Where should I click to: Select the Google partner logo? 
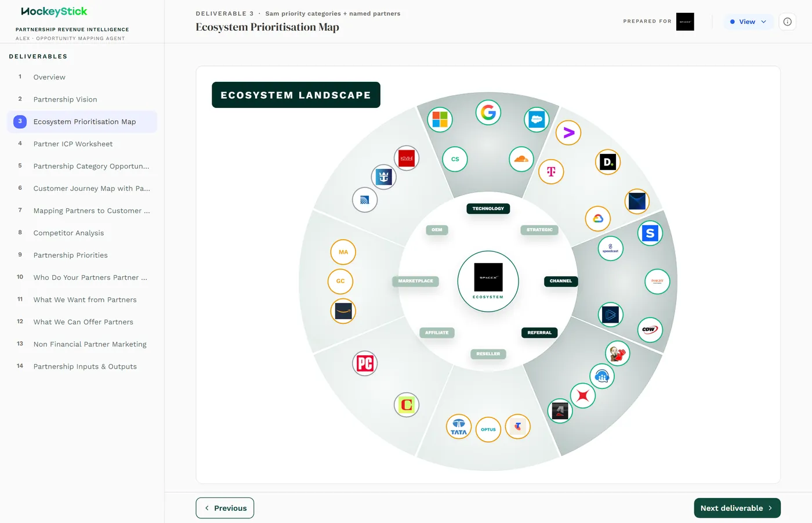pyautogui.click(x=488, y=112)
